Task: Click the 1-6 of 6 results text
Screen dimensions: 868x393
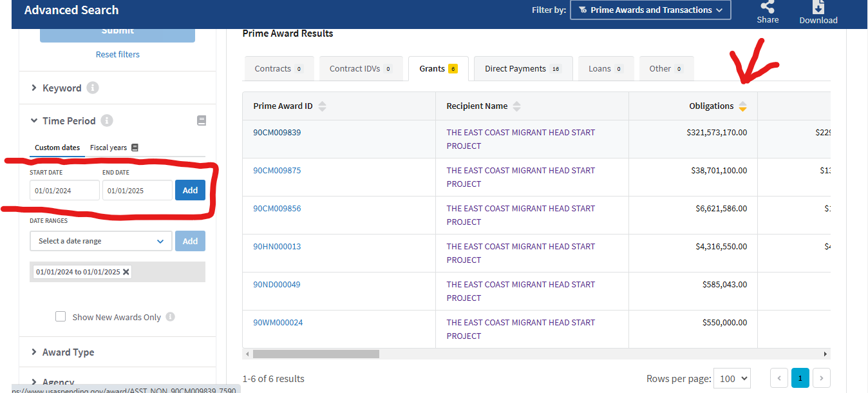Action: (x=274, y=379)
